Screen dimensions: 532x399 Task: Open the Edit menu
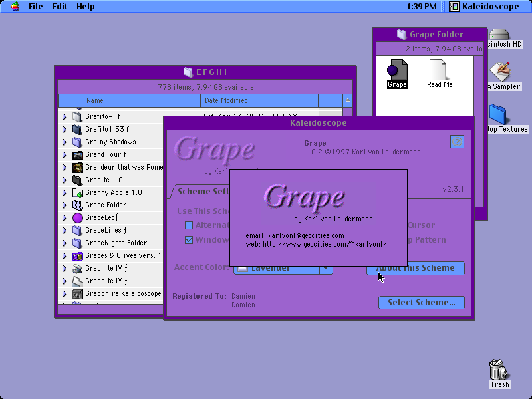(60, 7)
